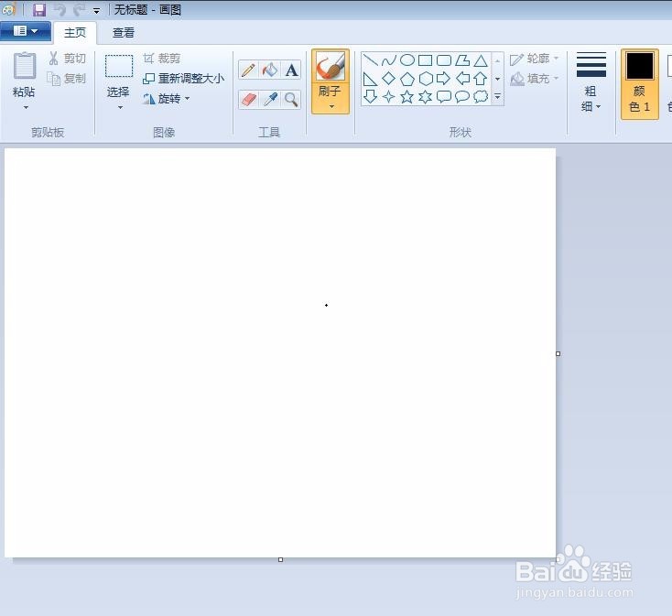This screenshot has height=616, width=672.
Task: Choose the straight line shape
Action: [x=370, y=60]
